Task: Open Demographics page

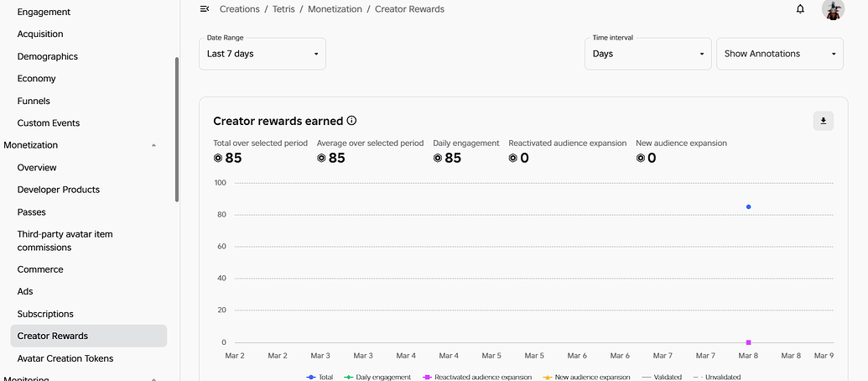Action: coord(47,56)
